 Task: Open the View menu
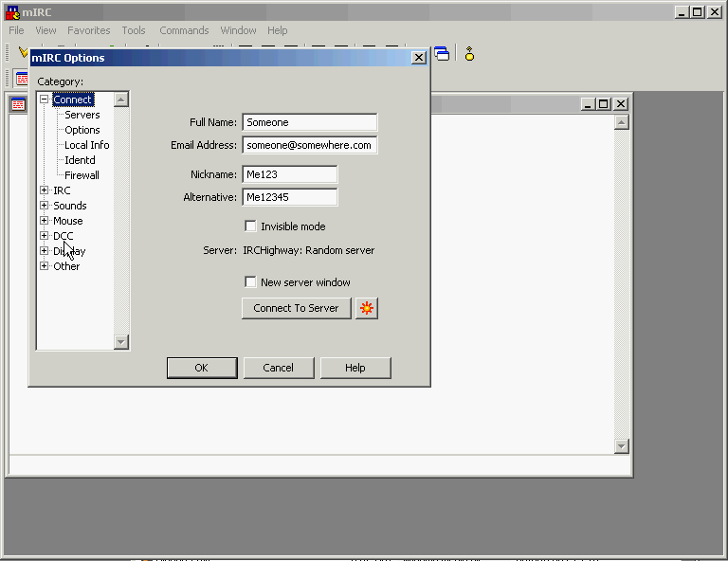tap(45, 30)
